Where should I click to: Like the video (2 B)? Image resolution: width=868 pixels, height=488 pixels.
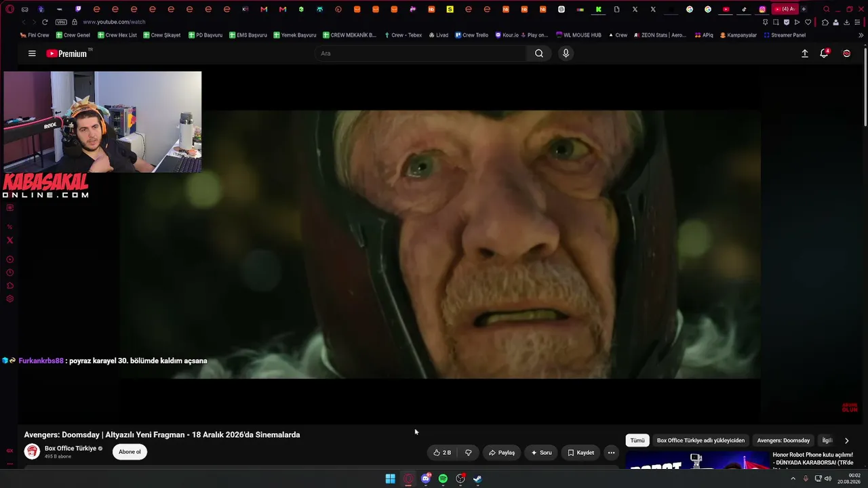coord(442,453)
